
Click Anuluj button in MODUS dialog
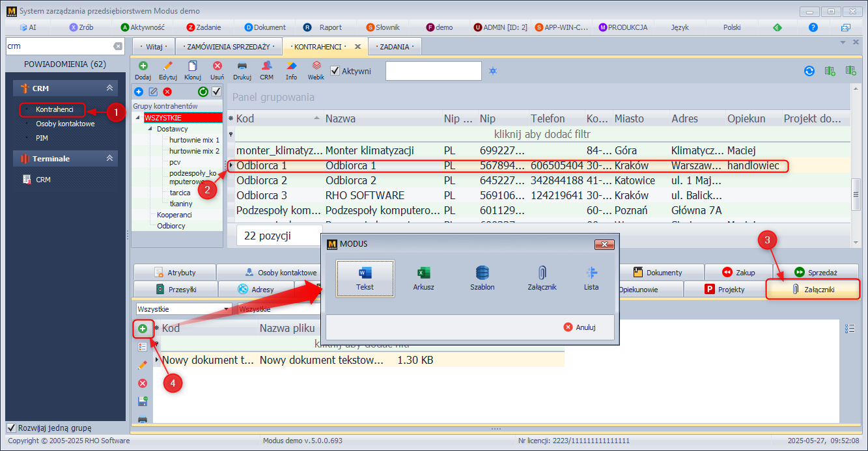(580, 327)
